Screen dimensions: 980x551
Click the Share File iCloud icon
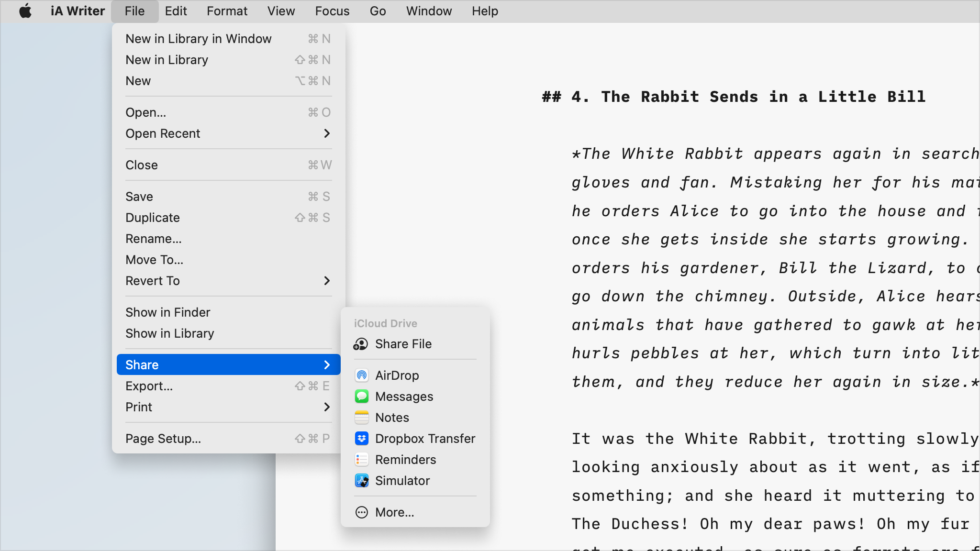coord(361,344)
